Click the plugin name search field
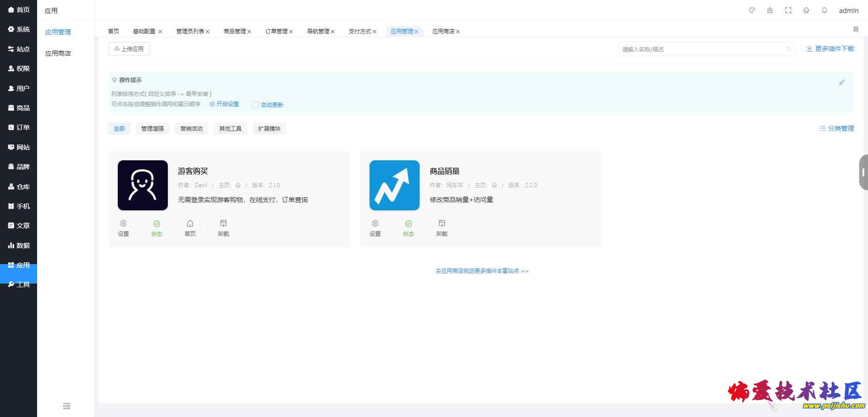This screenshot has height=417, width=868. click(x=702, y=49)
